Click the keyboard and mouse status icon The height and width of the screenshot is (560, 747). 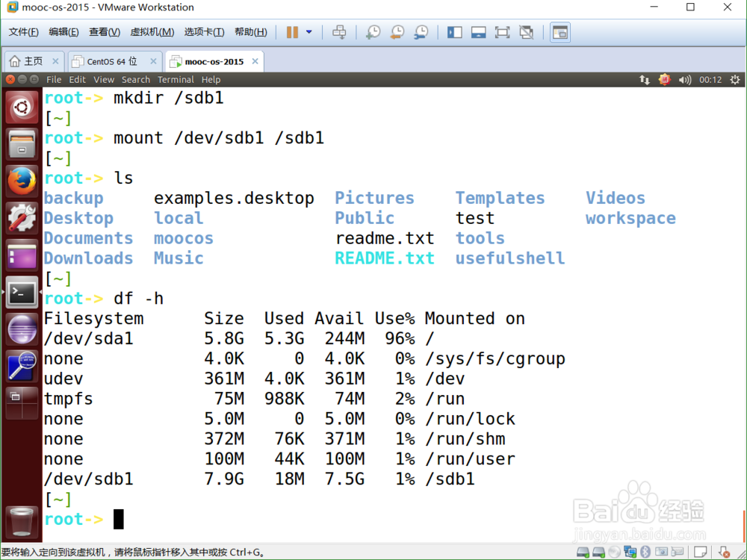point(677,553)
